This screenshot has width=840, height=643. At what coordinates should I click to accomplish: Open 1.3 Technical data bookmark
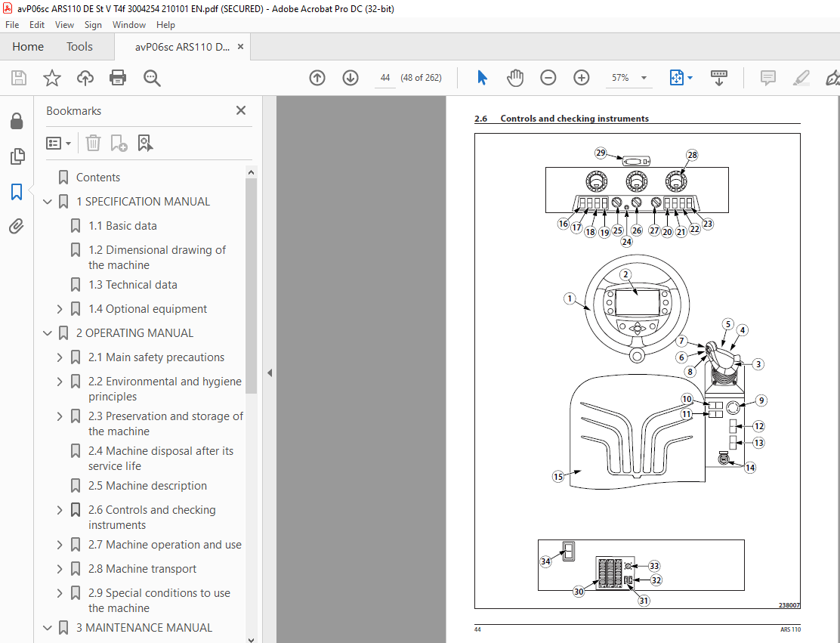click(x=133, y=285)
